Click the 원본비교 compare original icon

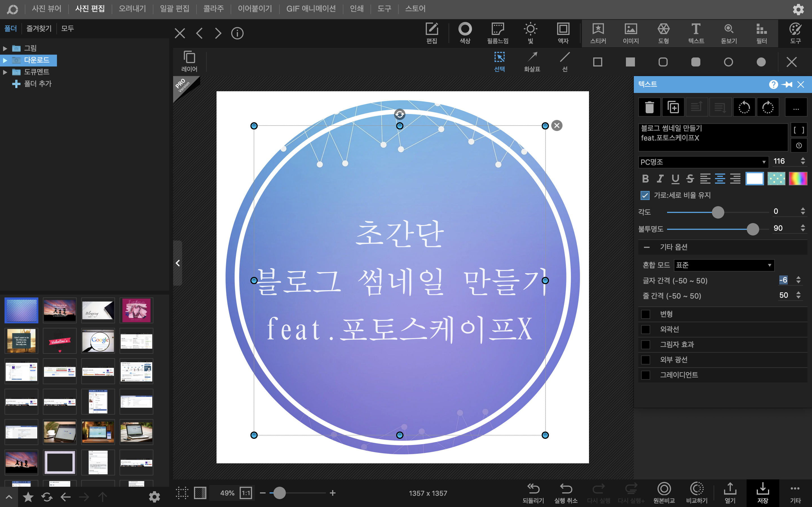[x=664, y=492]
